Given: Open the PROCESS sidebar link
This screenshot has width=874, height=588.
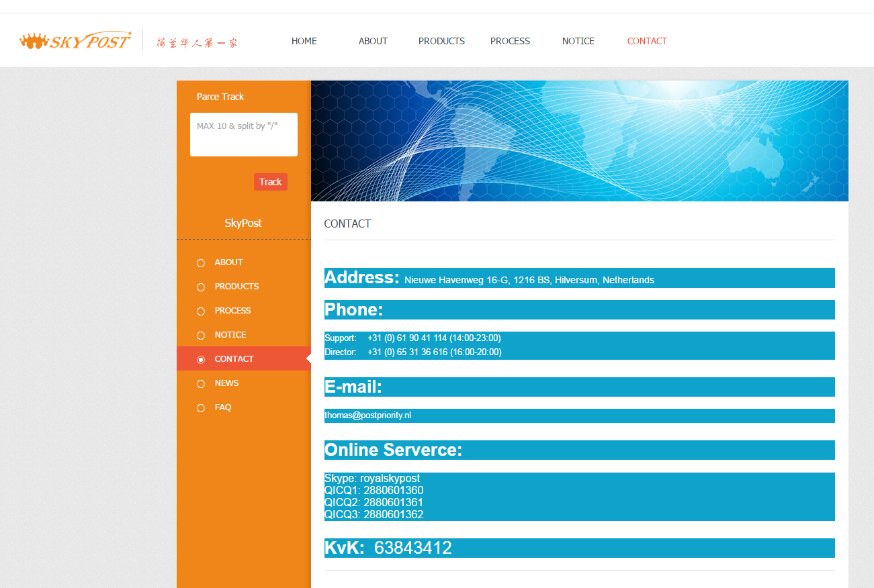Looking at the screenshot, I should [232, 311].
